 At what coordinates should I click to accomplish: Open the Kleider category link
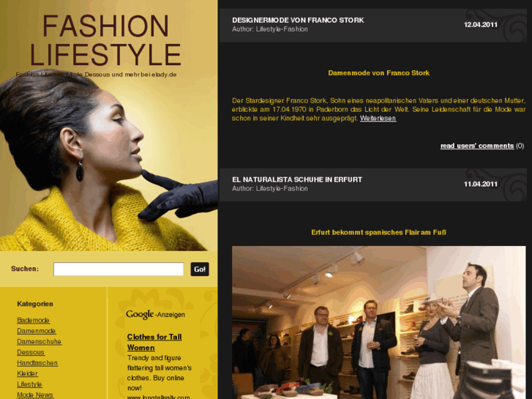(28, 373)
